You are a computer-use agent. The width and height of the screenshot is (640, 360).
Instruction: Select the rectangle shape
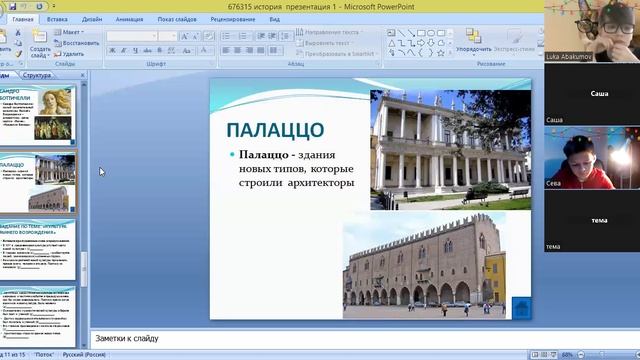pyautogui.click(x=421, y=33)
